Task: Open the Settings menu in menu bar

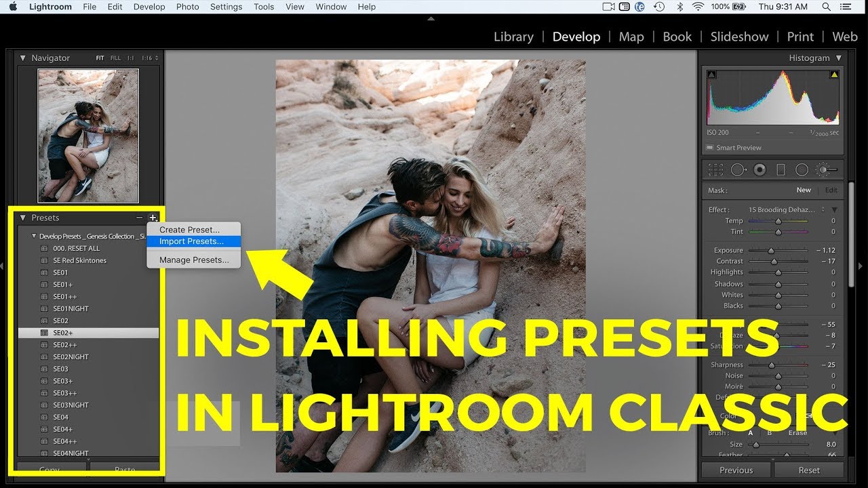Action: point(226,7)
